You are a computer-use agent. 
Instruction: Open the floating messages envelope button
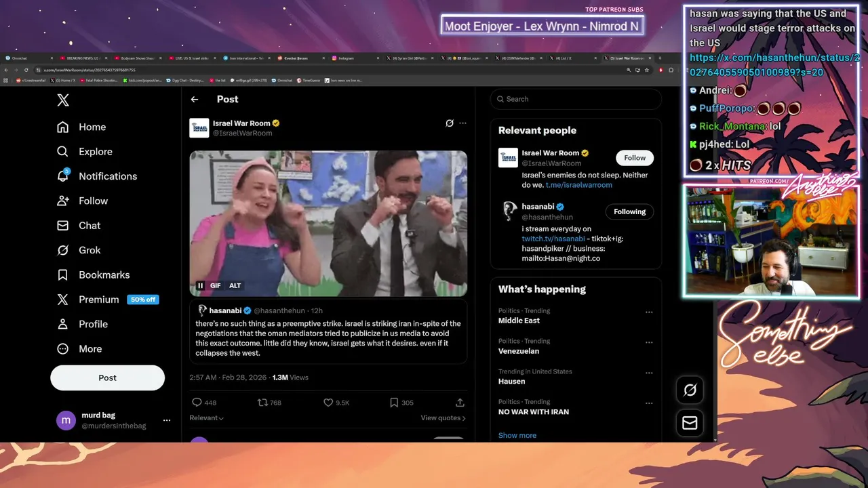[x=690, y=423]
